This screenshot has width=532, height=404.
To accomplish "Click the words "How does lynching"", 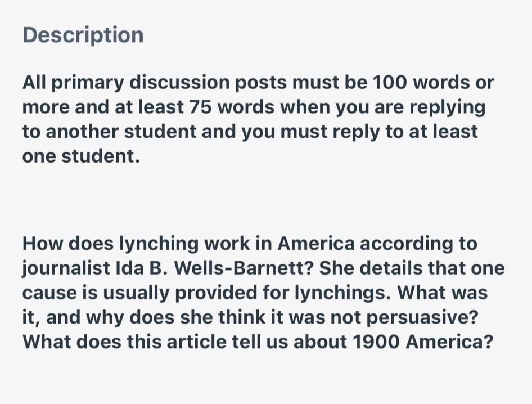I will 111,244.
